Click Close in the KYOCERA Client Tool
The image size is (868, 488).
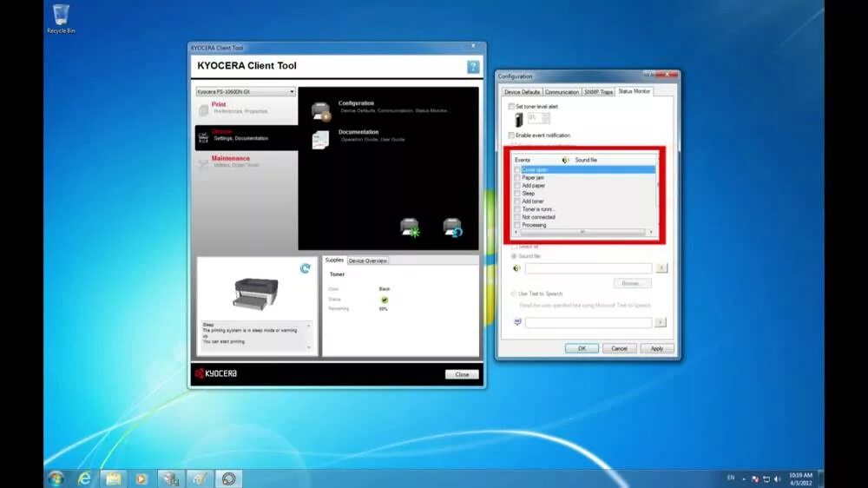pos(462,374)
